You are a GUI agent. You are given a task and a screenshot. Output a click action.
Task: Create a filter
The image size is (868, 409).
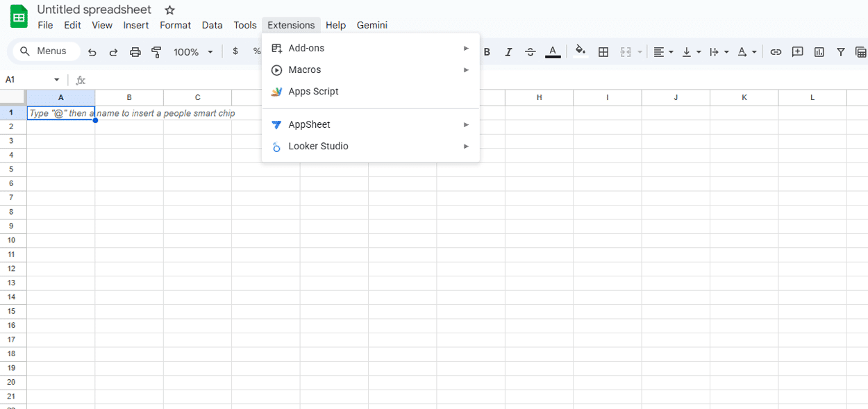(840, 51)
